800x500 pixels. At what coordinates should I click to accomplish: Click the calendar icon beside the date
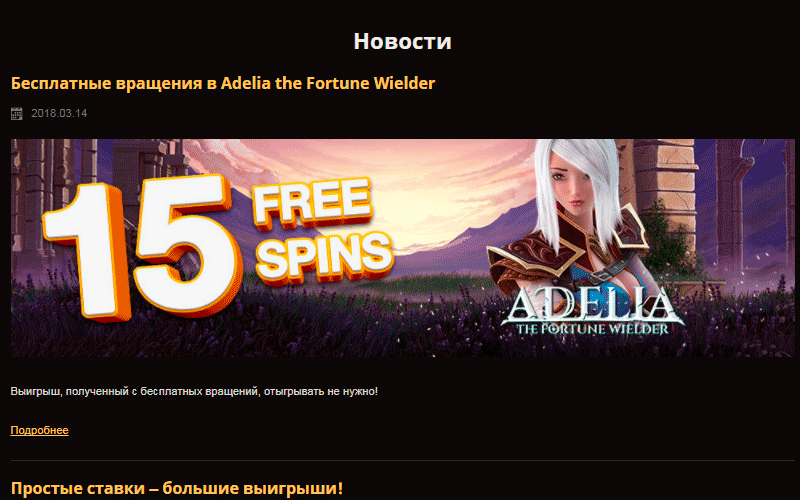[16, 113]
